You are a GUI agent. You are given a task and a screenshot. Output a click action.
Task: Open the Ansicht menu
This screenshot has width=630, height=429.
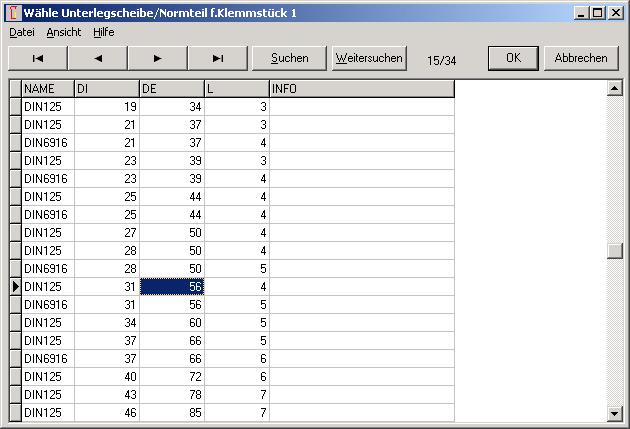pyautogui.click(x=64, y=32)
